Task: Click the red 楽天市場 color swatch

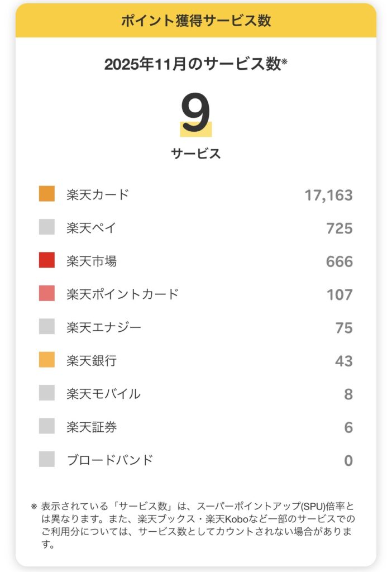Action: click(x=47, y=260)
